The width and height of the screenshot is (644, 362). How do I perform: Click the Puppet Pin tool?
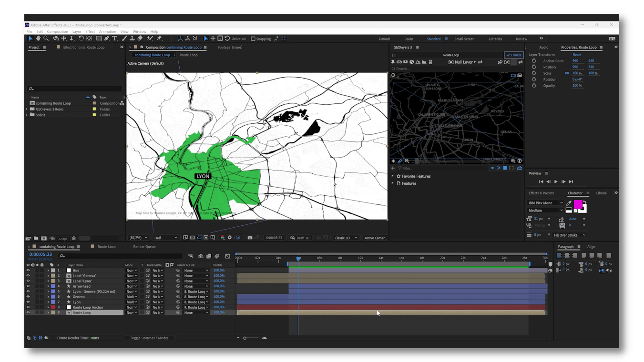click(159, 39)
